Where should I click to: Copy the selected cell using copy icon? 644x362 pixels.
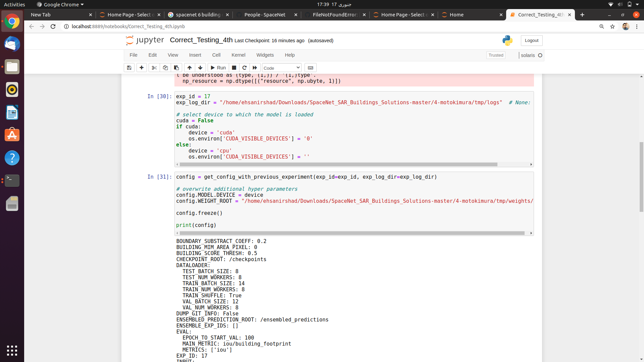pos(165,68)
